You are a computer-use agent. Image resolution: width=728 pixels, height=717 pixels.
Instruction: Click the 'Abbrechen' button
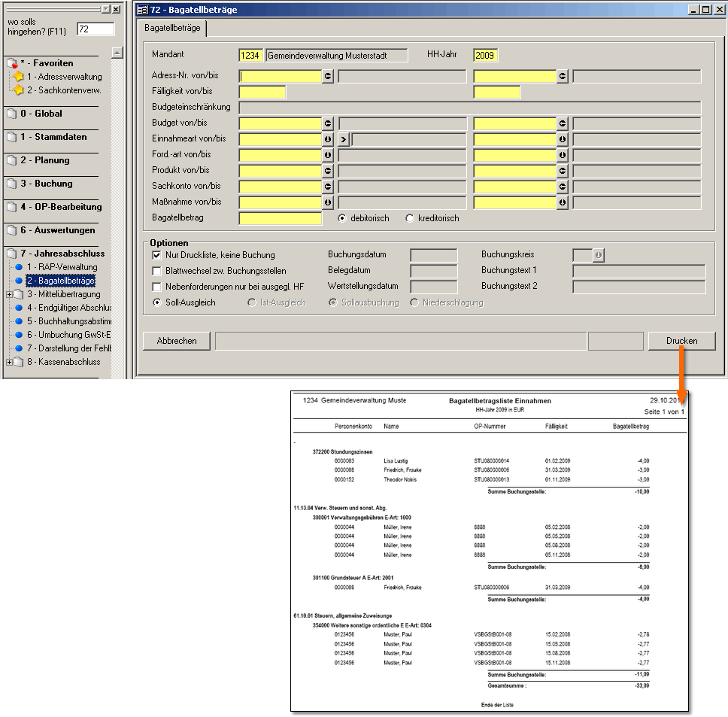tap(177, 341)
